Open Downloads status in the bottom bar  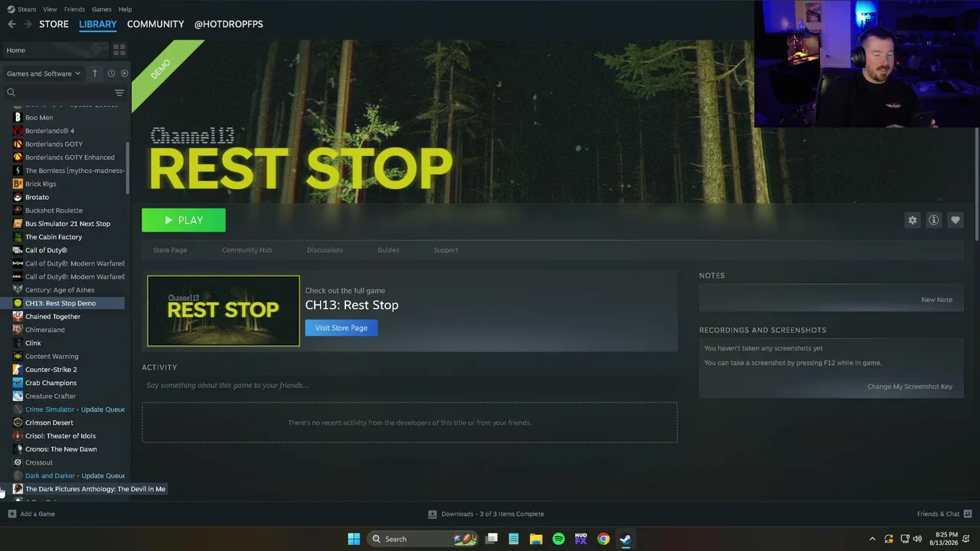[486, 514]
